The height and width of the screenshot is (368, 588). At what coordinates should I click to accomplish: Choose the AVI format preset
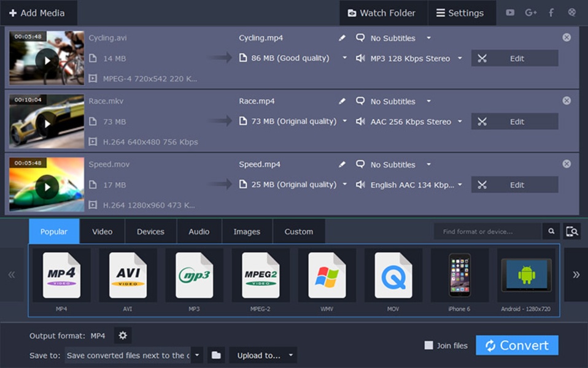(x=128, y=275)
